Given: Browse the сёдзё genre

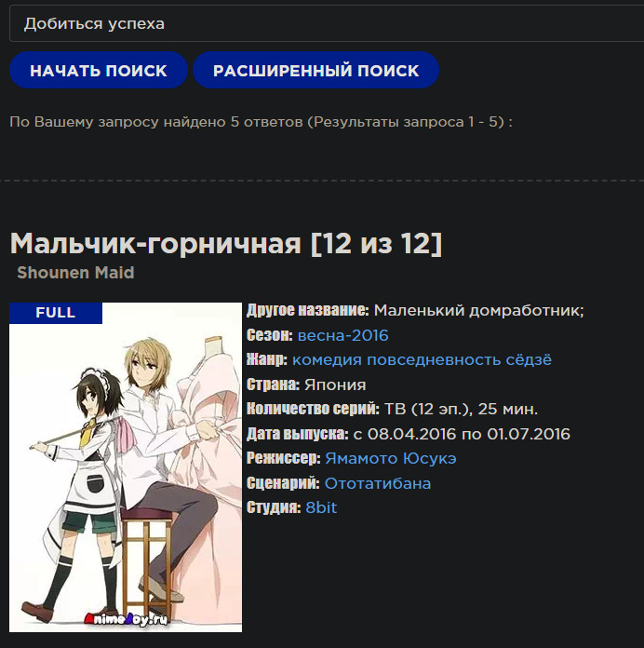Looking at the screenshot, I should (529, 360).
